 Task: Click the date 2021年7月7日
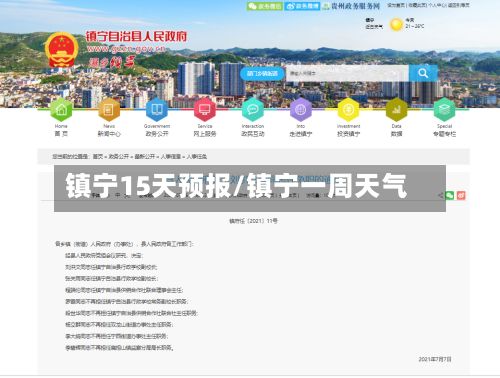click(x=435, y=359)
